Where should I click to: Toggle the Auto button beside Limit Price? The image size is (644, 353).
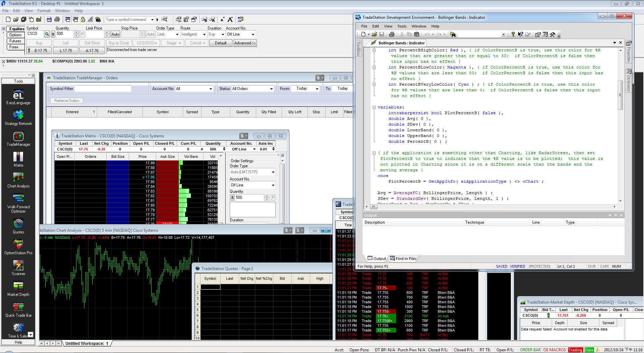[x=115, y=34]
